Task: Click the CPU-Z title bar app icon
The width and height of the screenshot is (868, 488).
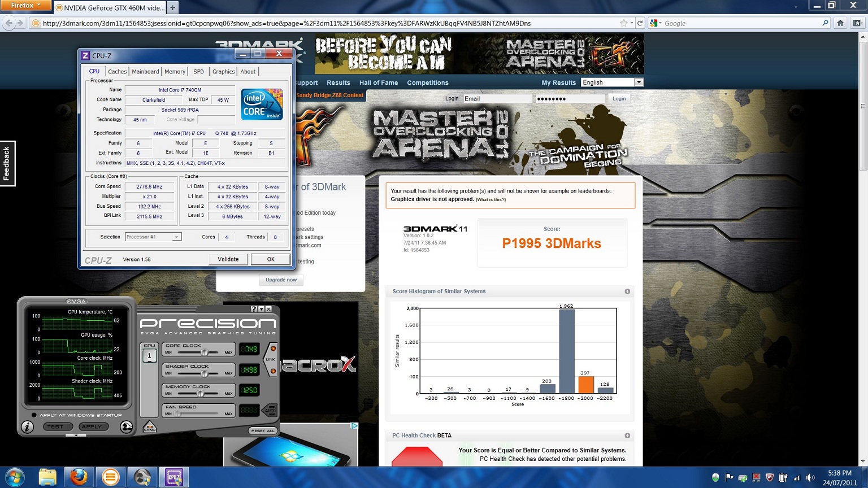Action: (85, 55)
